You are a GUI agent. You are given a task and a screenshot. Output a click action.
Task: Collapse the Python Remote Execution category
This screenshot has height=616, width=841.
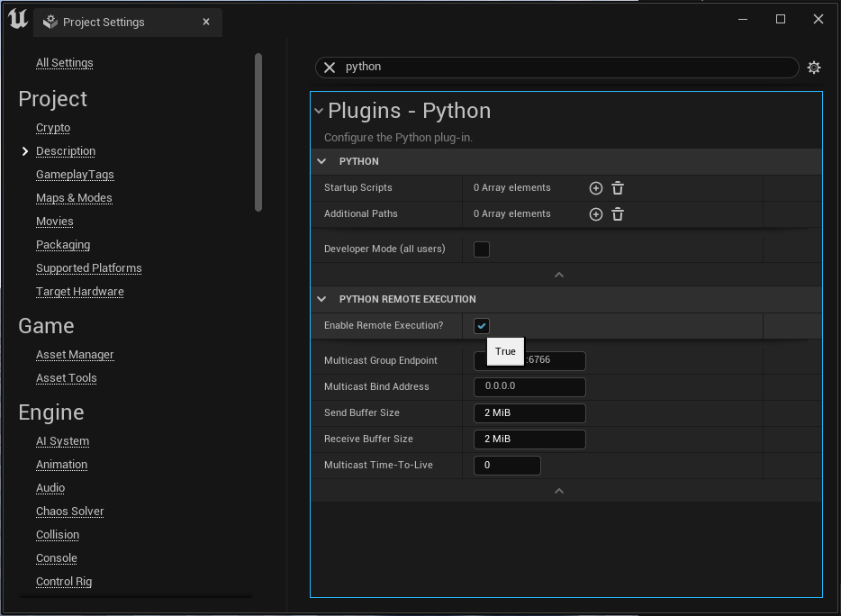tap(321, 299)
